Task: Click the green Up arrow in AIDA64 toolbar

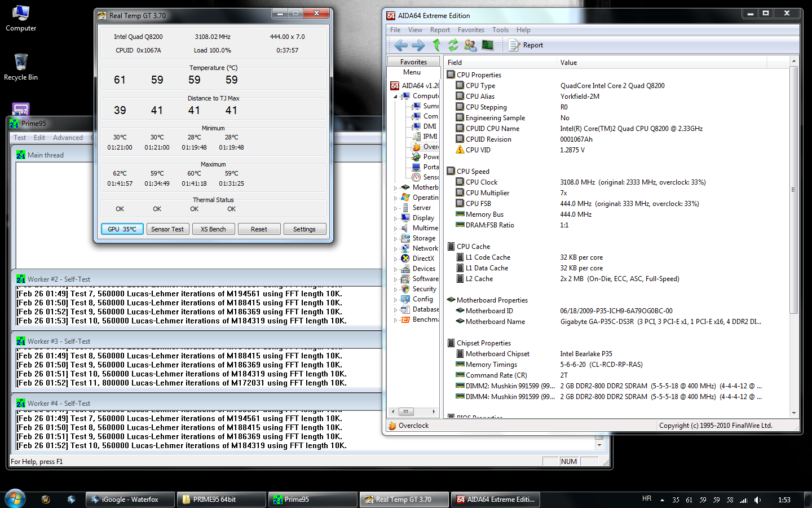Action: (436, 45)
